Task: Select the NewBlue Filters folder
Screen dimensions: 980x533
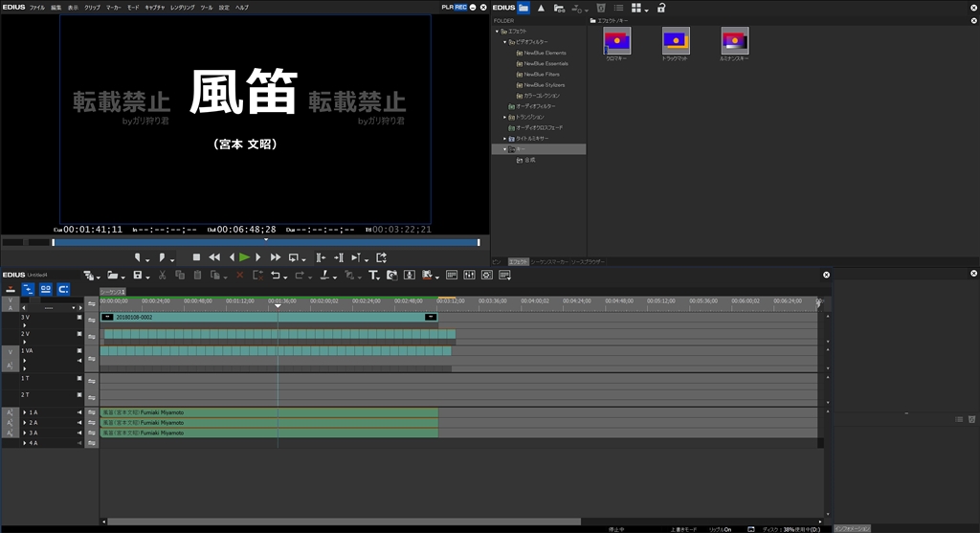Action: [x=542, y=74]
